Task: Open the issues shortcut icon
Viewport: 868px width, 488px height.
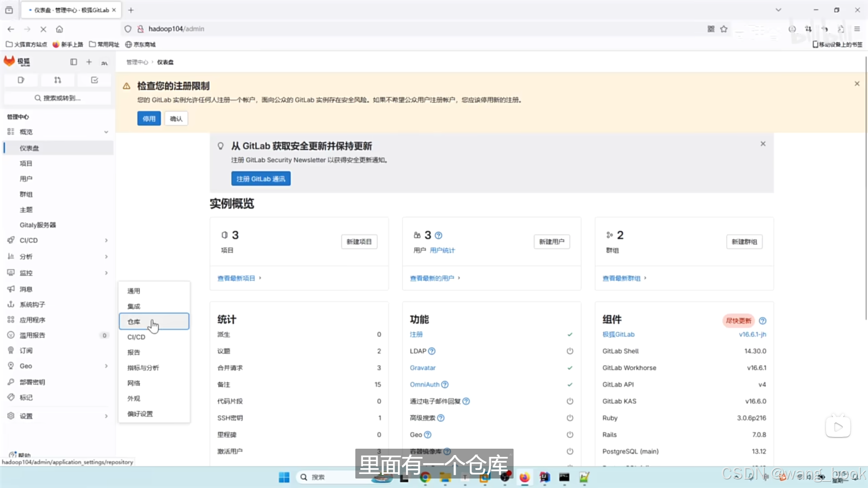Action: (21, 80)
